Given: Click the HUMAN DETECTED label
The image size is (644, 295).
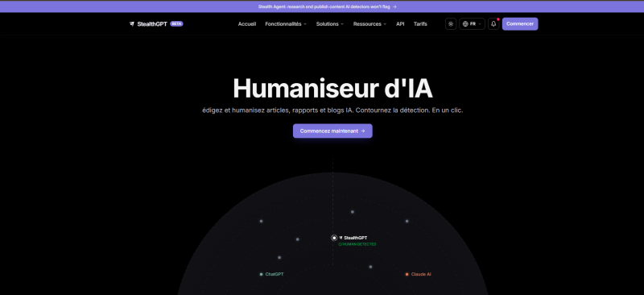Looking at the screenshot, I should (357, 244).
